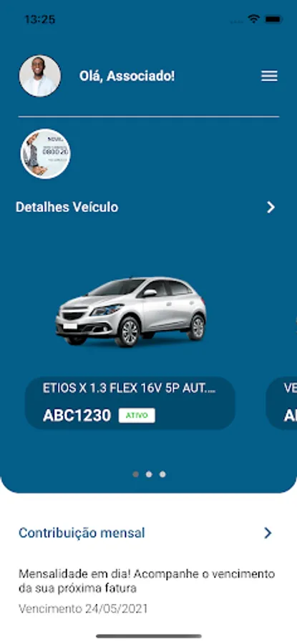The width and height of the screenshot is (297, 644).
Task: Expand Detalhes Veículo chevron arrow
Action: 271,208
